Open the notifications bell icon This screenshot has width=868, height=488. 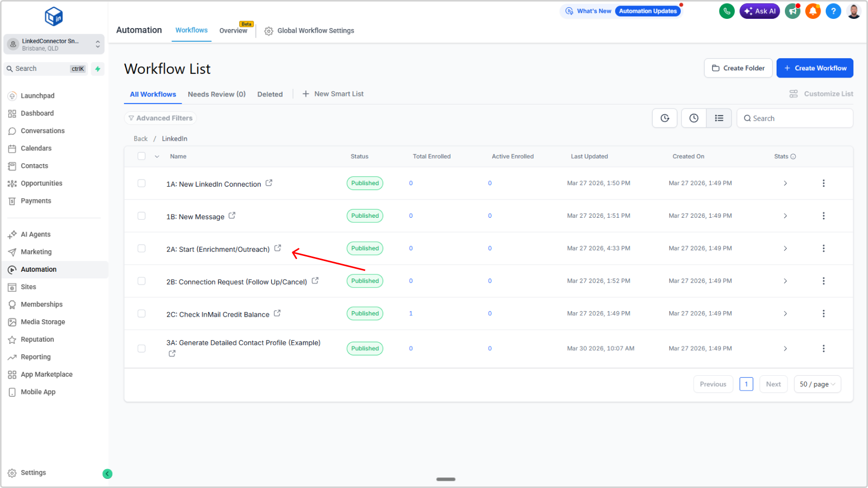pyautogui.click(x=812, y=11)
